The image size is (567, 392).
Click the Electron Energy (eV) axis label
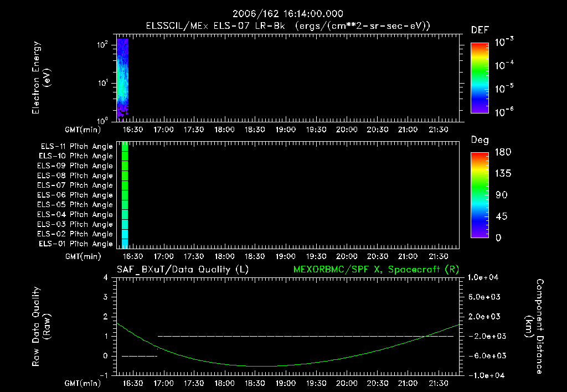click(41, 78)
